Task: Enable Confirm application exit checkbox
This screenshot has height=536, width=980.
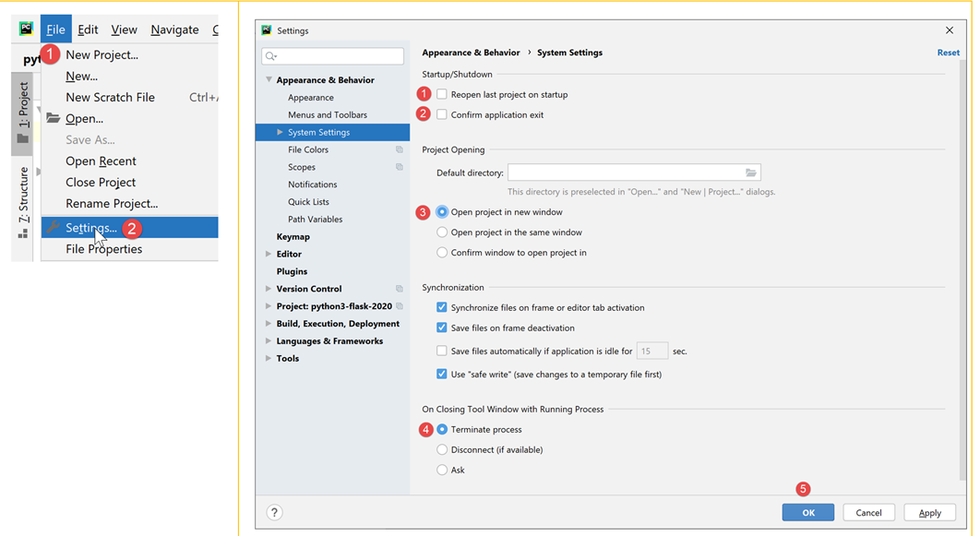Action: click(442, 114)
